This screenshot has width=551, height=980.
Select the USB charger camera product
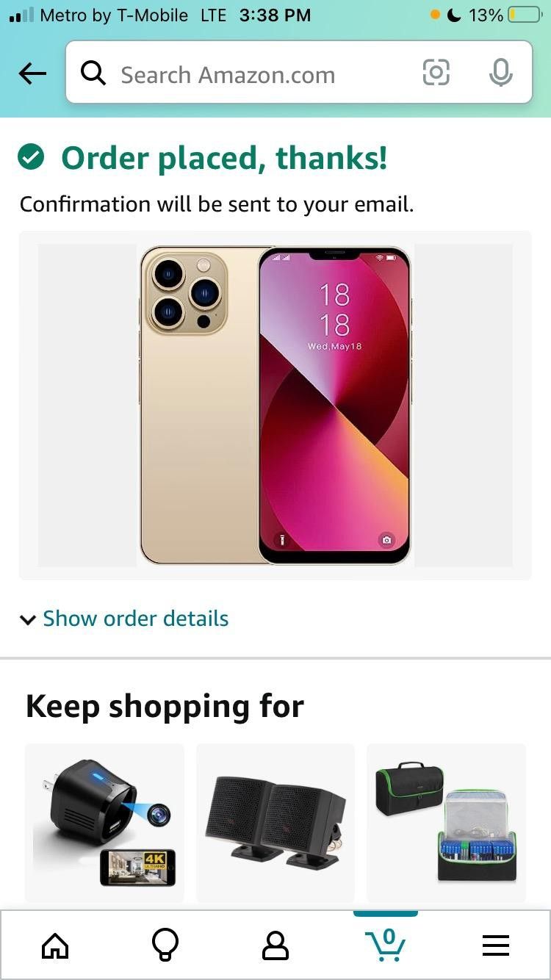point(104,823)
